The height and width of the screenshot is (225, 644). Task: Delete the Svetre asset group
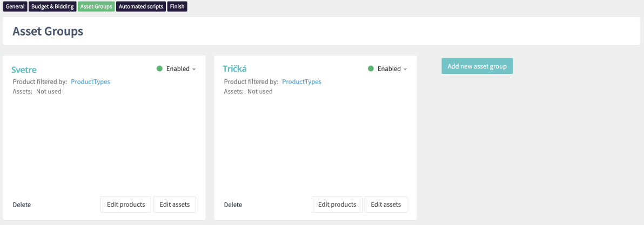click(x=22, y=205)
